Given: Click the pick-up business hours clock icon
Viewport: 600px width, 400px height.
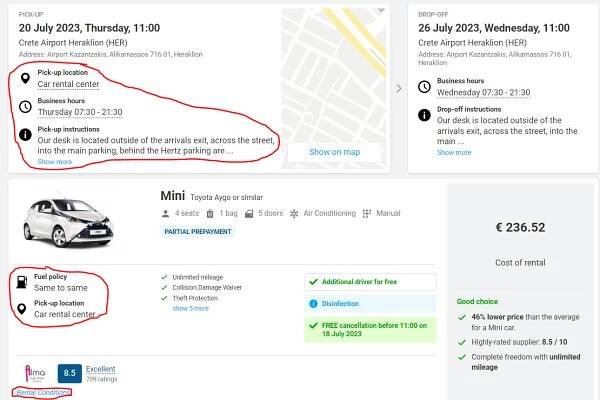Looking at the screenshot, I should [24, 107].
